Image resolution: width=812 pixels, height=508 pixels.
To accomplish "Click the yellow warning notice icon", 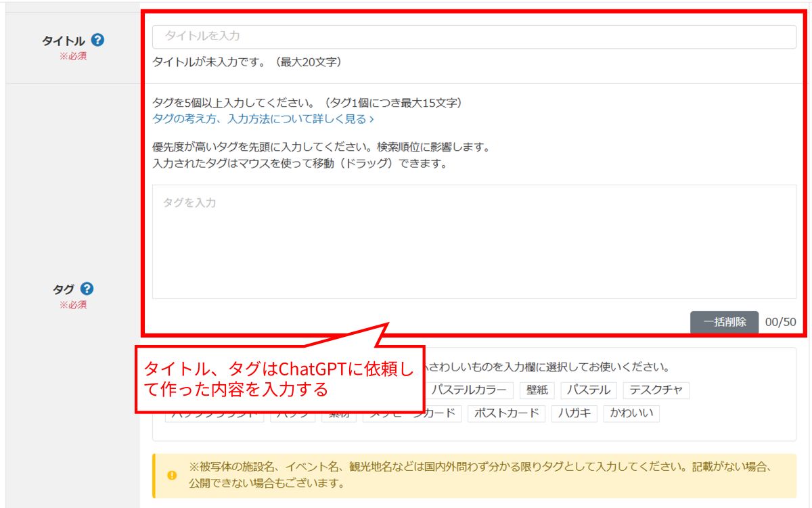I will pyautogui.click(x=172, y=476).
